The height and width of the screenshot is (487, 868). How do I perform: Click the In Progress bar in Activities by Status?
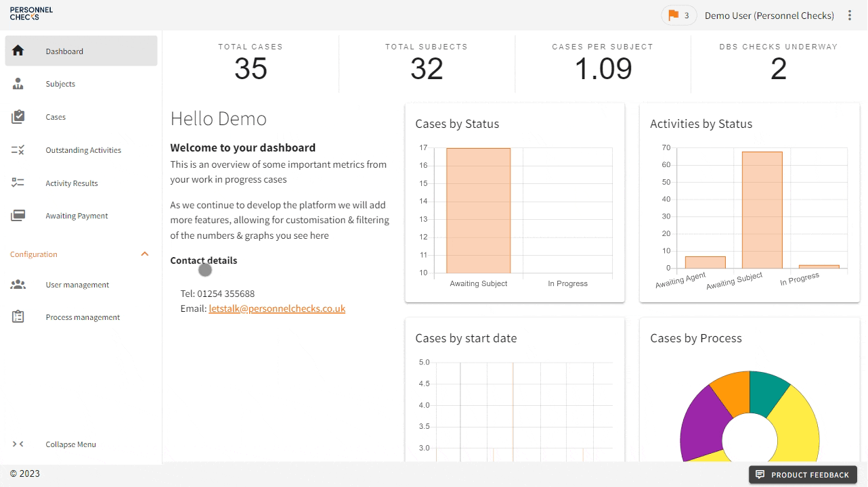(819, 266)
